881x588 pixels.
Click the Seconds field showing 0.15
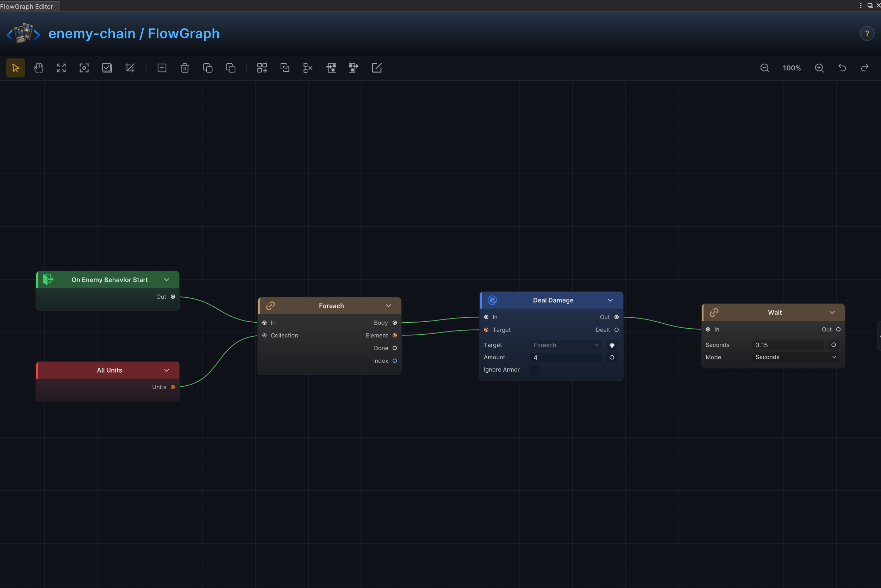(788, 345)
